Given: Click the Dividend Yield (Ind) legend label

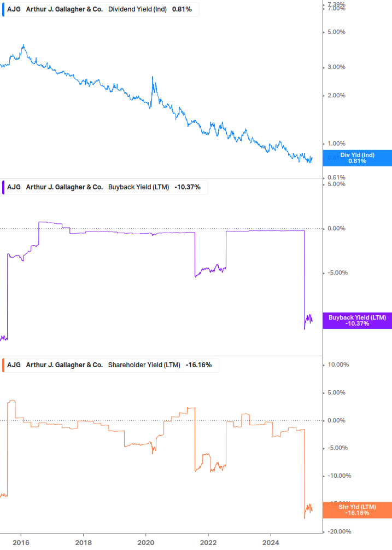Looking at the screenshot, I should pyautogui.click(x=137, y=9).
